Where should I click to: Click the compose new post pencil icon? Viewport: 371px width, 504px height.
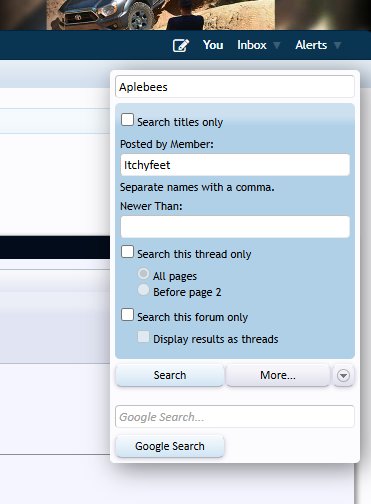[x=181, y=45]
